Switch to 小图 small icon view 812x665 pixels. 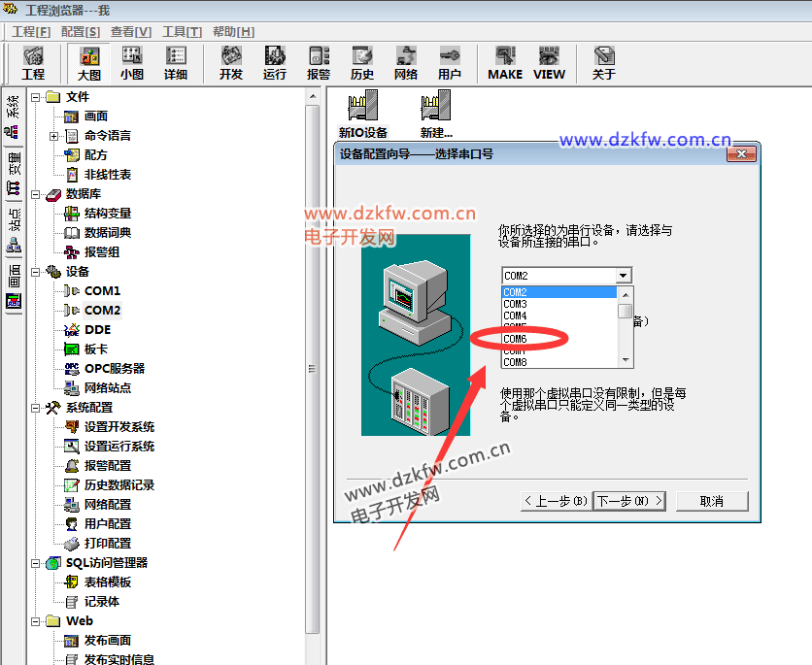click(132, 62)
